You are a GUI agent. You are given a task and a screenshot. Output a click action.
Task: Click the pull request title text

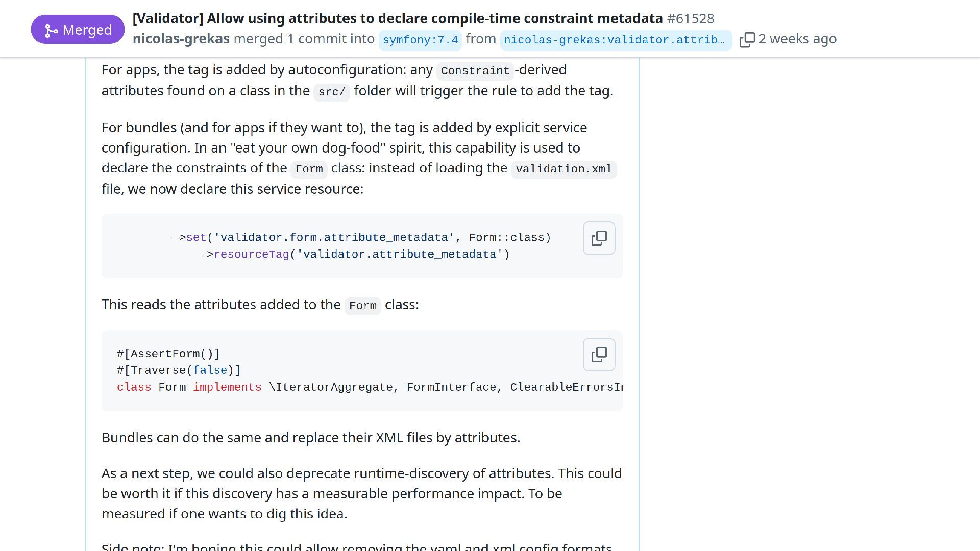click(x=397, y=19)
